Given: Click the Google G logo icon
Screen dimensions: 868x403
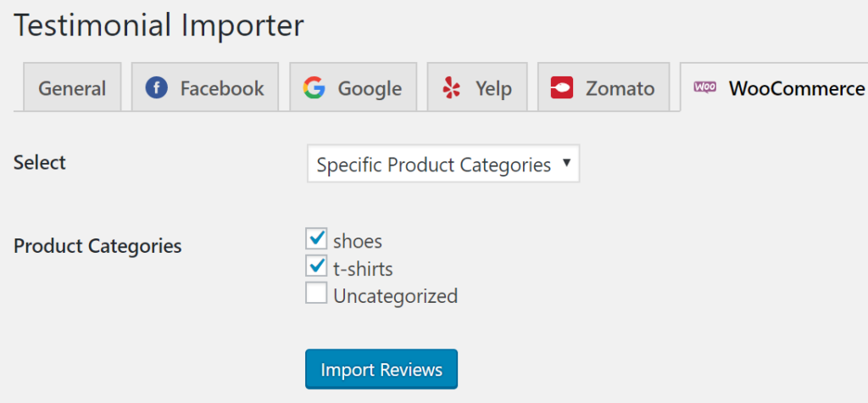Looking at the screenshot, I should point(314,87).
